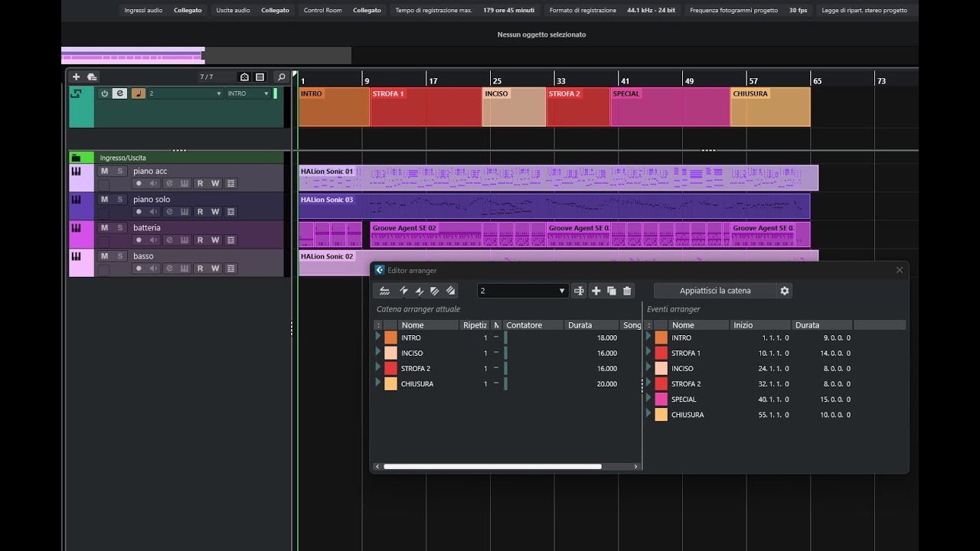The height and width of the screenshot is (551, 980).
Task: Click SPECIAL pink color swatch in Eventi arranger
Action: click(x=661, y=399)
